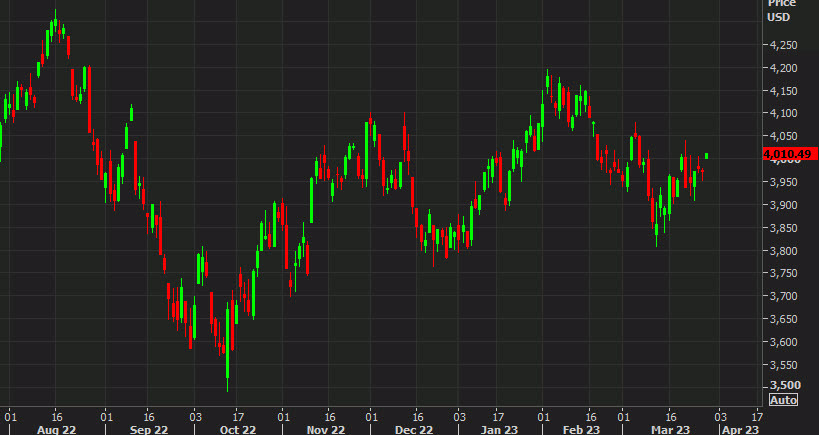
Task: Click the Sep 22 month label
Action: point(149,430)
